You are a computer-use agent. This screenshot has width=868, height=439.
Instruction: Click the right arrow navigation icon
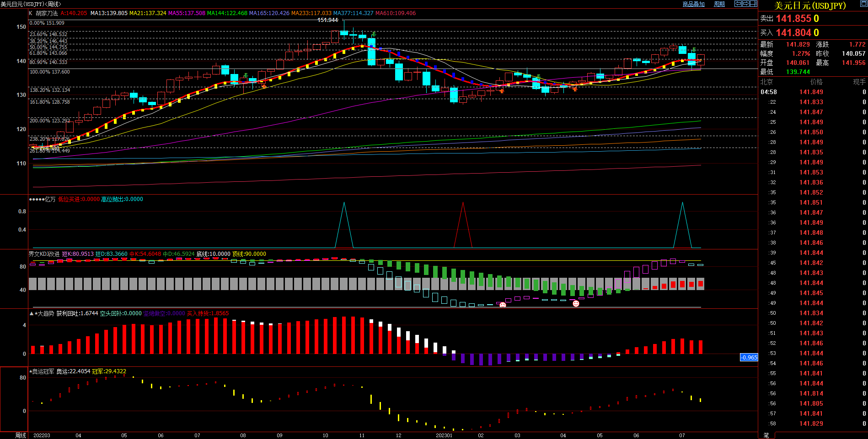pyautogui.click(x=745, y=4)
